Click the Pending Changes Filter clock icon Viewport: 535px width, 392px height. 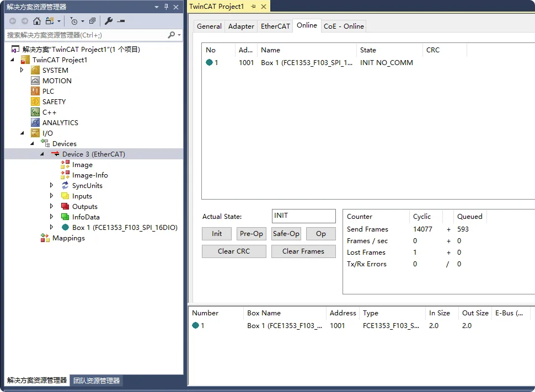click(74, 21)
